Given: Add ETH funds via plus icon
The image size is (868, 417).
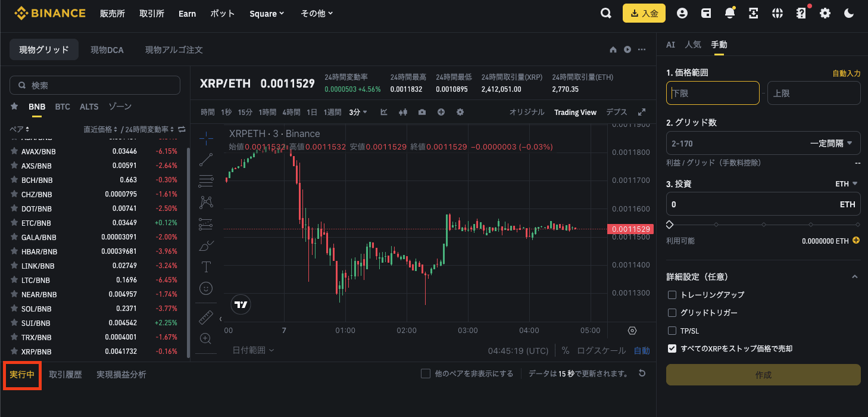Looking at the screenshot, I should [856, 241].
